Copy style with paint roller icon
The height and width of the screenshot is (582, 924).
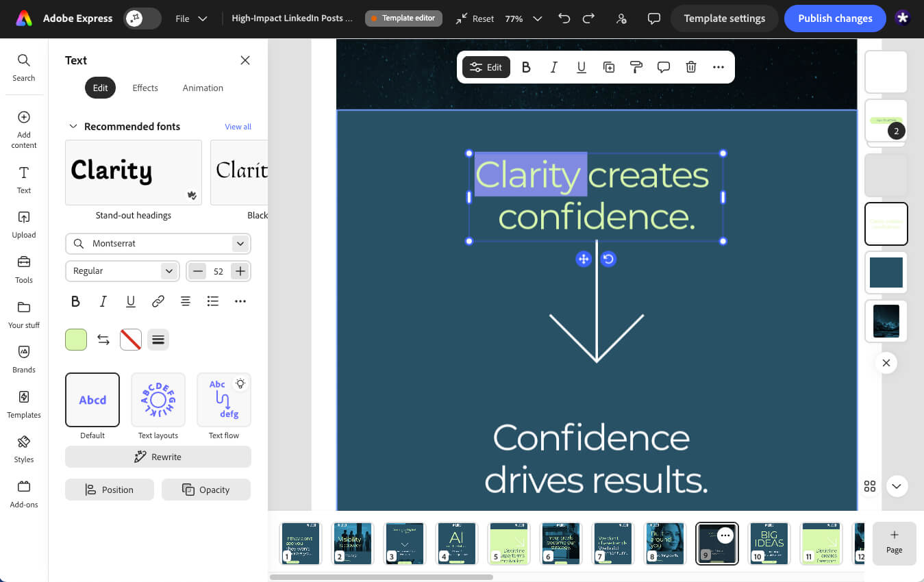click(x=636, y=67)
